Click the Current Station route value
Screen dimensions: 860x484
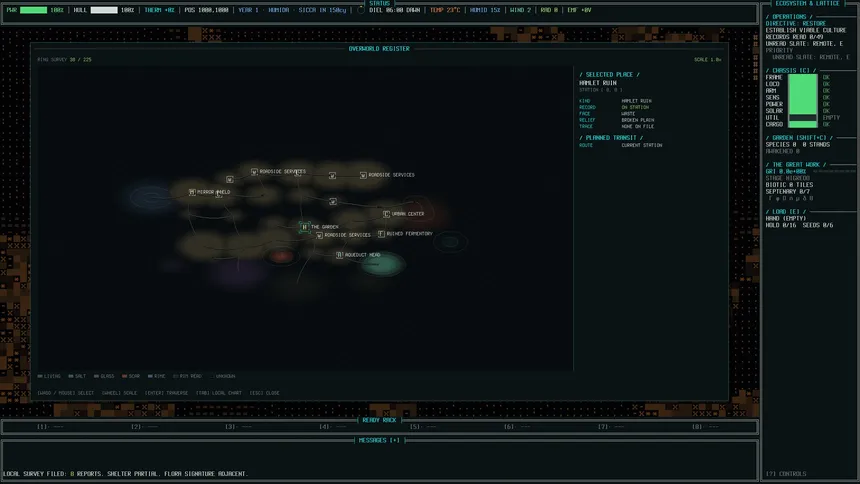pos(642,145)
